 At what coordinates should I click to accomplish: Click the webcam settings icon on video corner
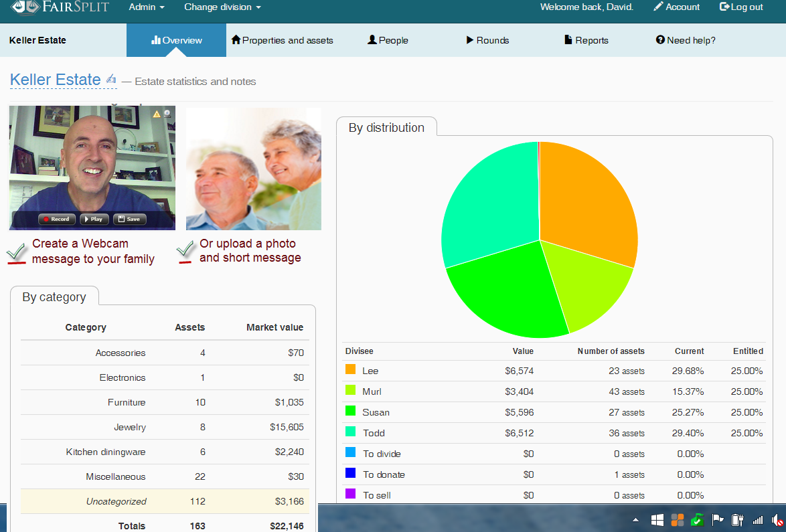[167, 114]
